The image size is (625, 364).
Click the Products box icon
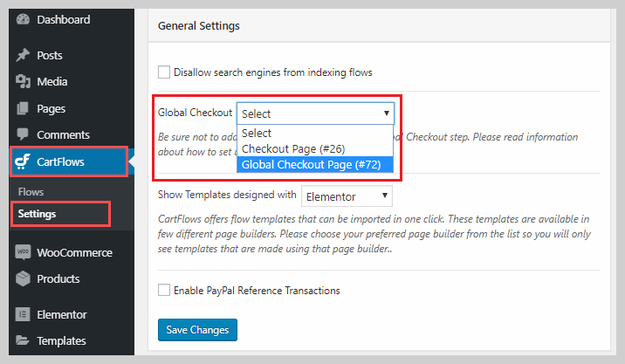[23, 278]
